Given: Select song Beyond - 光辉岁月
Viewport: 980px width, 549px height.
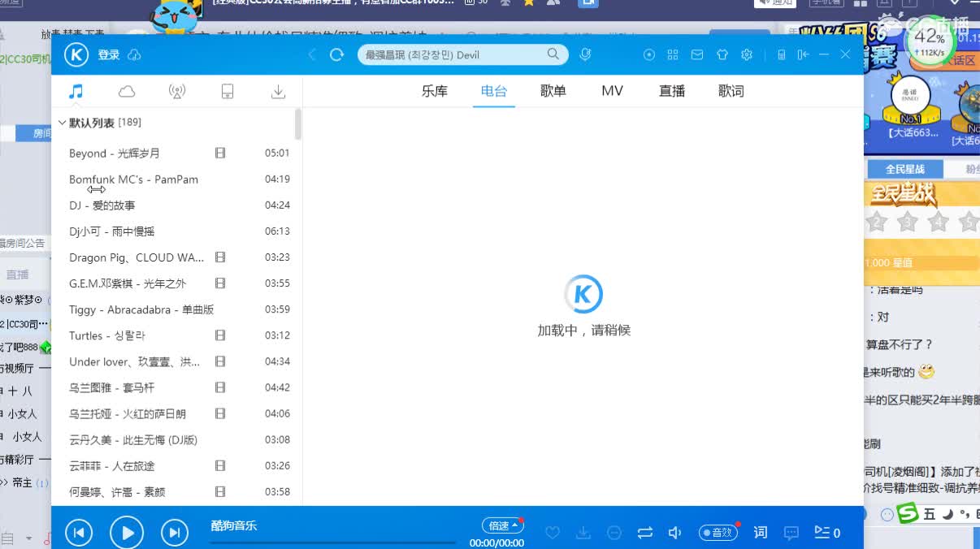Looking at the screenshot, I should coord(115,153).
